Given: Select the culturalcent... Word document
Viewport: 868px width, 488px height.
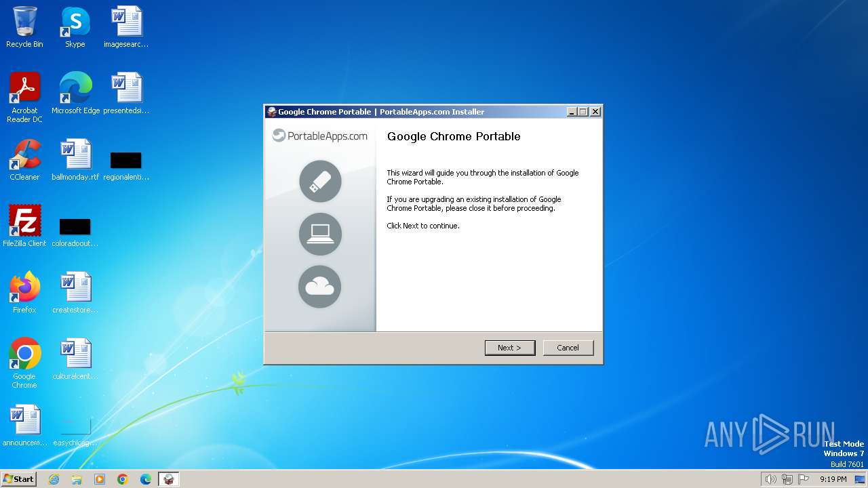Looking at the screenshot, I should [x=75, y=359].
